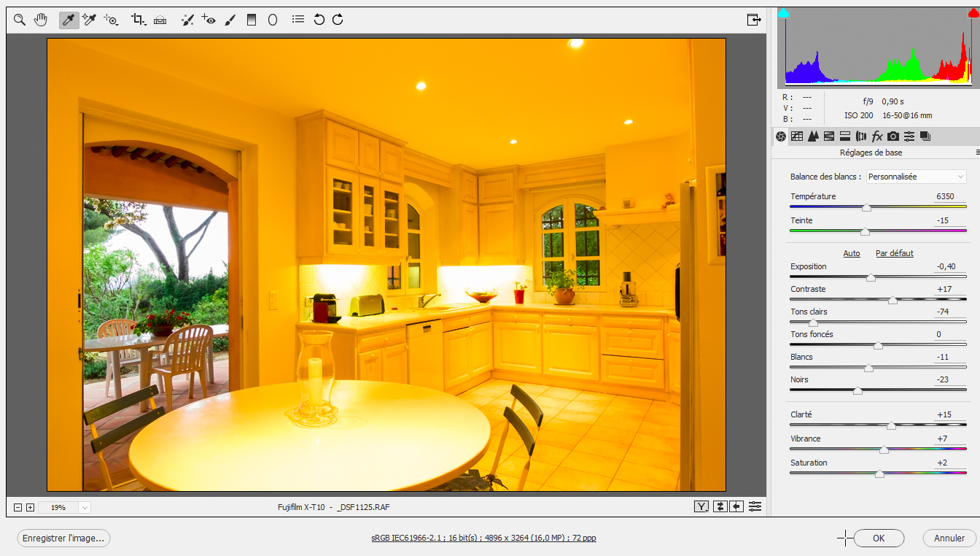980x556 pixels.
Task: Click Auto tone adjustment link
Action: pyautogui.click(x=852, y=253)
